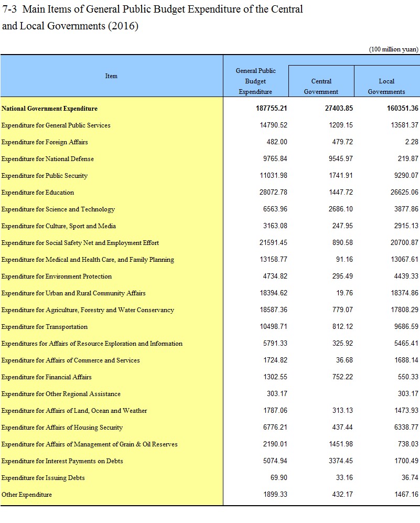Click Public Security local value 9290.07
Viewport: 420px width, 523px height.
[406, 175]
